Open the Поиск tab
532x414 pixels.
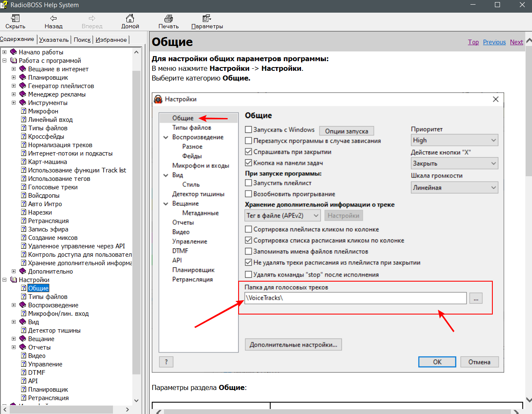click(82, 40)
